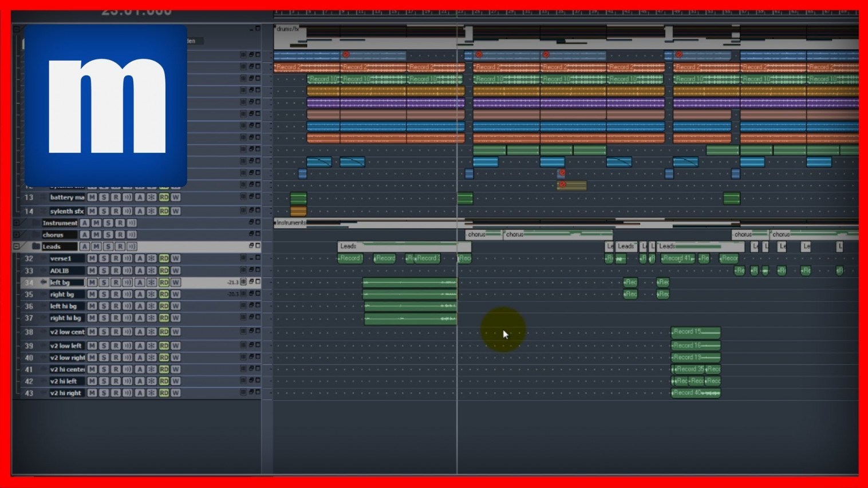Select the v2 hi right track name
The image size is (868, 488).
[x=66, y=394]
